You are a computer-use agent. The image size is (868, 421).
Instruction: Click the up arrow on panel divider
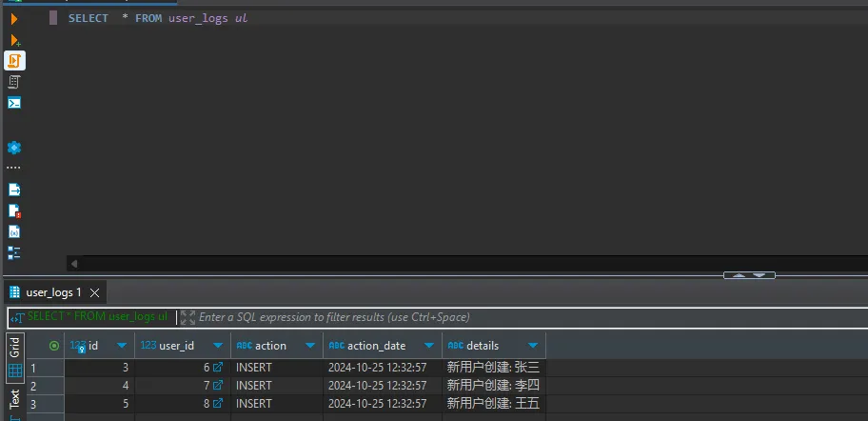coord(739,275)
